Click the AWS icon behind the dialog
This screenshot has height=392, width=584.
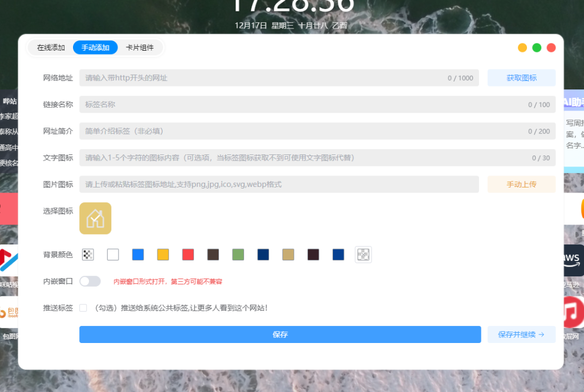574,260
